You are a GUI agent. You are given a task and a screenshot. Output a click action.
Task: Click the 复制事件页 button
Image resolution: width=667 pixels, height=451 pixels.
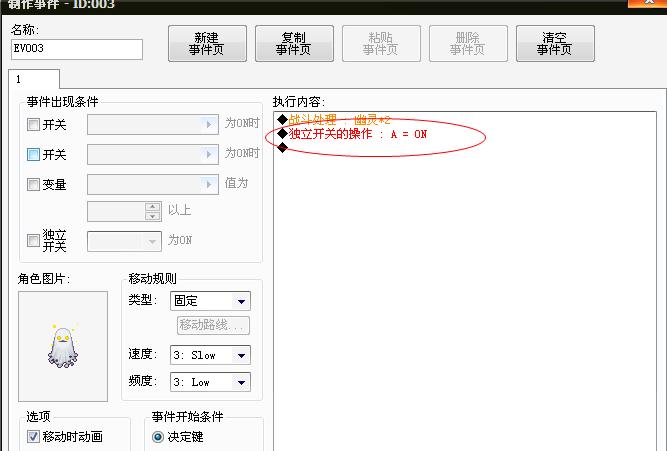tap(294, 43)
